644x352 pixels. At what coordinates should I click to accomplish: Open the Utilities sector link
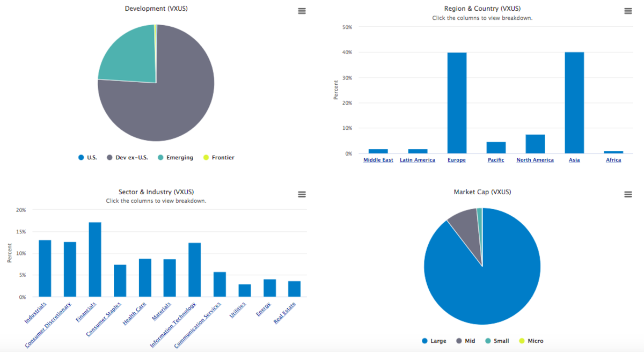point(238,311)
